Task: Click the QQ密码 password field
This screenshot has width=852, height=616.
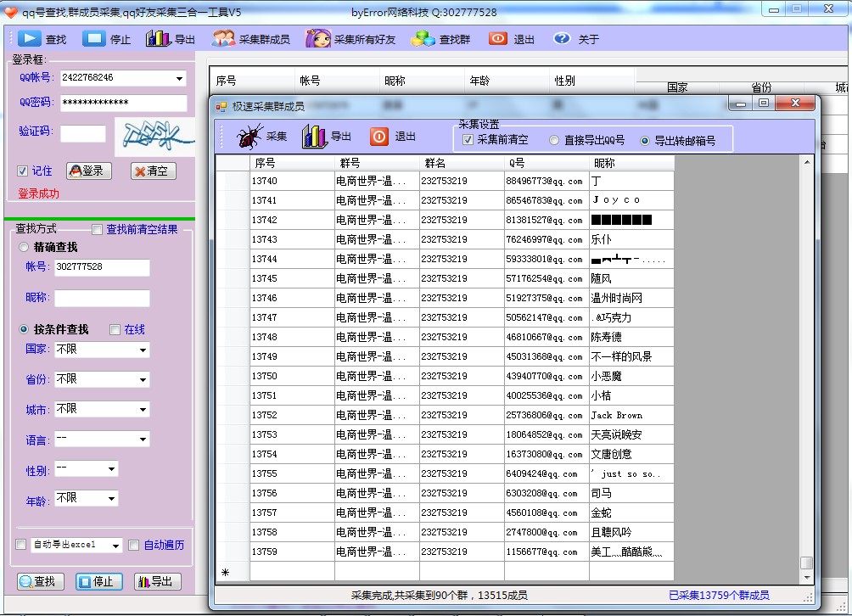Action: pyautogui.click(x=123, y=103)
